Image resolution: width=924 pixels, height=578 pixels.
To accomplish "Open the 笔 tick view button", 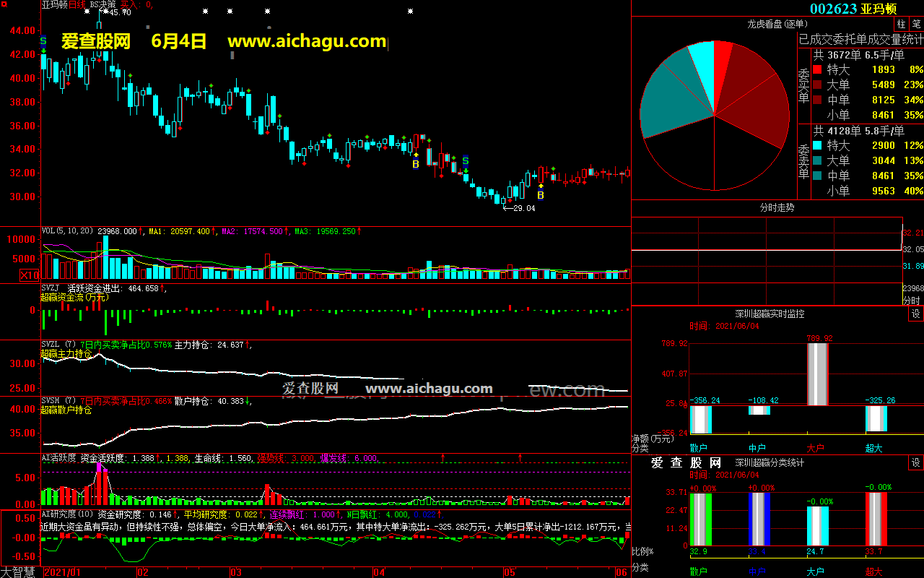I will [x=915, y=25].
